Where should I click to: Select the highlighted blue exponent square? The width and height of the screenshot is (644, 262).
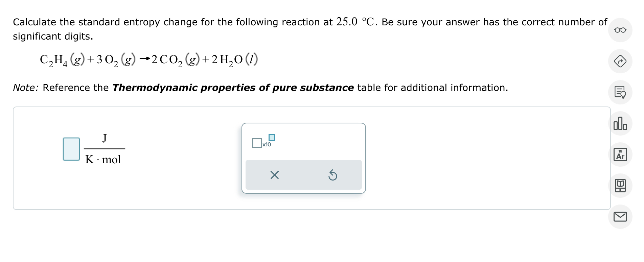272,137
